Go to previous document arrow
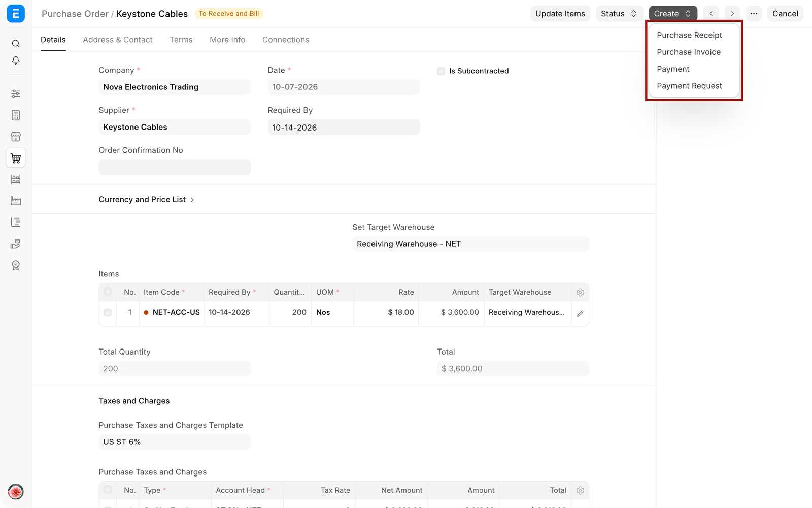This screenshot has width=812, height=508. (x=711, y=14)
